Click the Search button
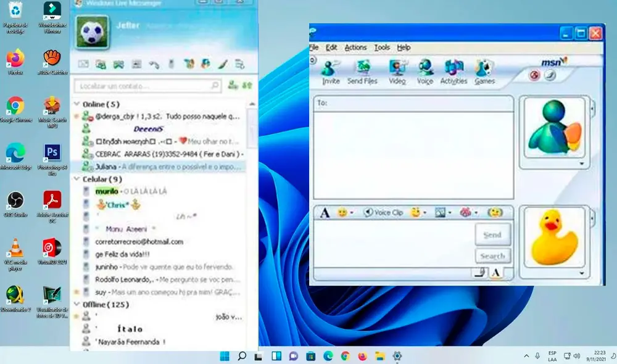Screen dimensions: 617x364 tap(492, 255)
